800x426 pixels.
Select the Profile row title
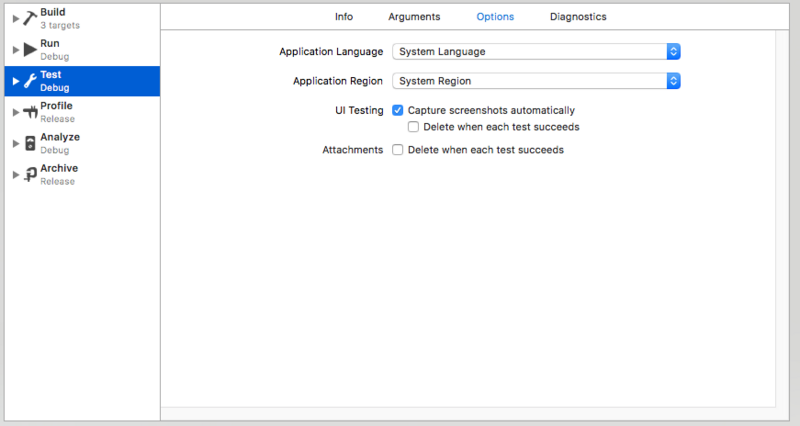pos(56,106)
